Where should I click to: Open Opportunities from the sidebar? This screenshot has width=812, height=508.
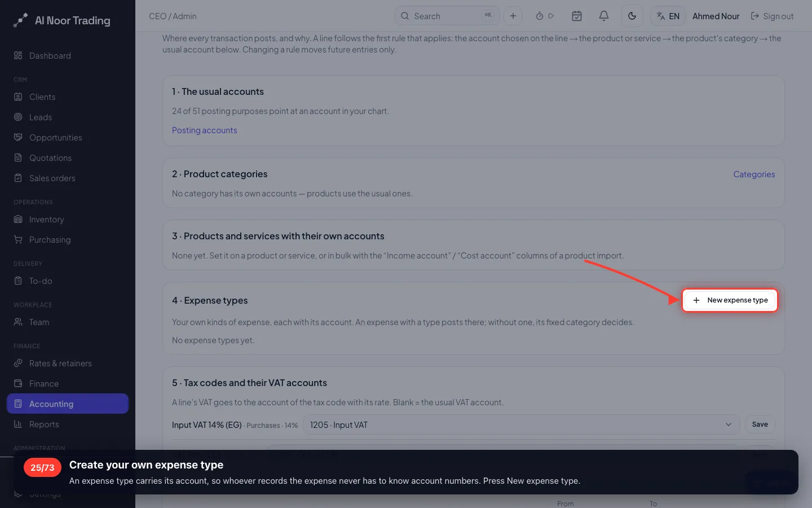[x=68, y=137]
